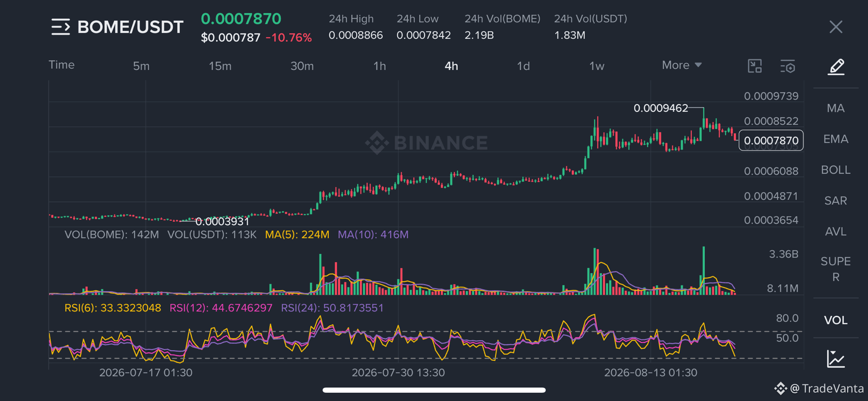This screenshot has height=401, width=868.
Task: Select the 1d timeframe
Action: [523, 66]
